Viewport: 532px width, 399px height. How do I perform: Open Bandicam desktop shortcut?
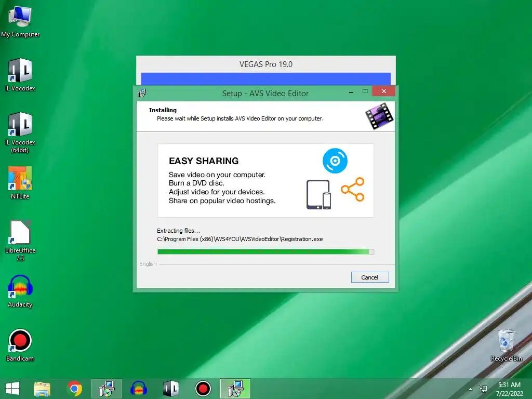click(20, 345)
